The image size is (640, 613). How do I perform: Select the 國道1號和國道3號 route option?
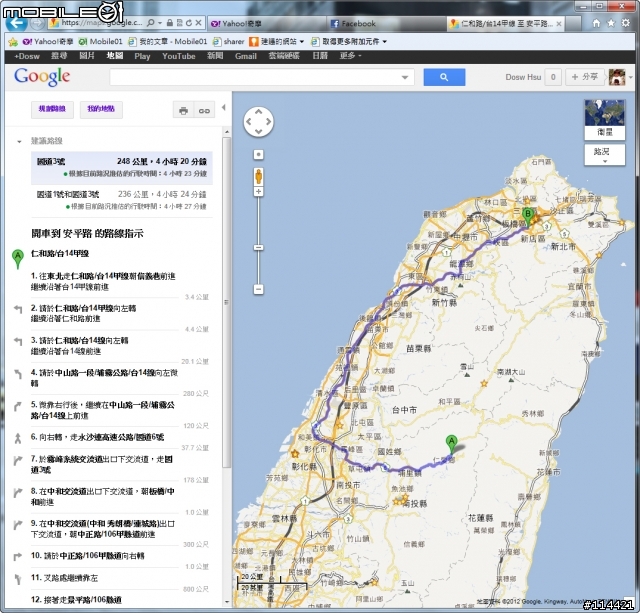(122, 200)
